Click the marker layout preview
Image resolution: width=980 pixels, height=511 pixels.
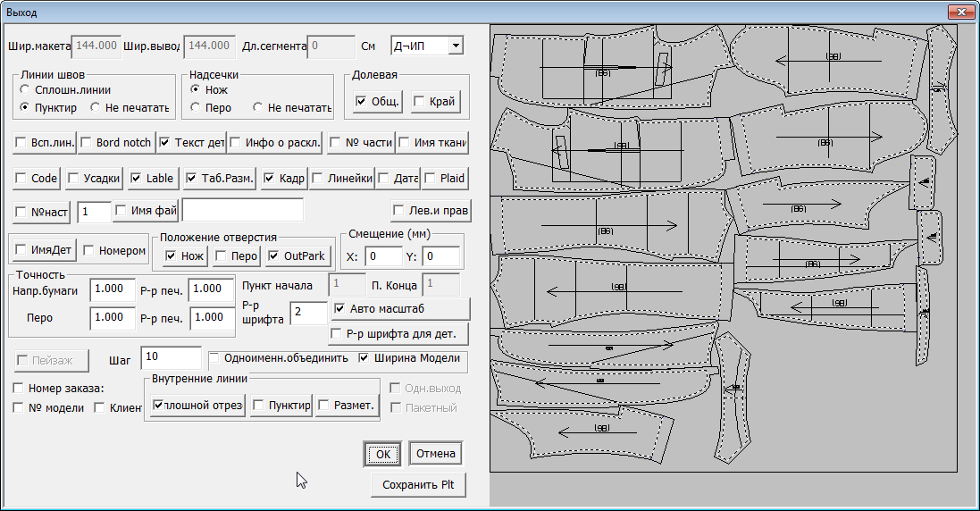pos(724,248)
